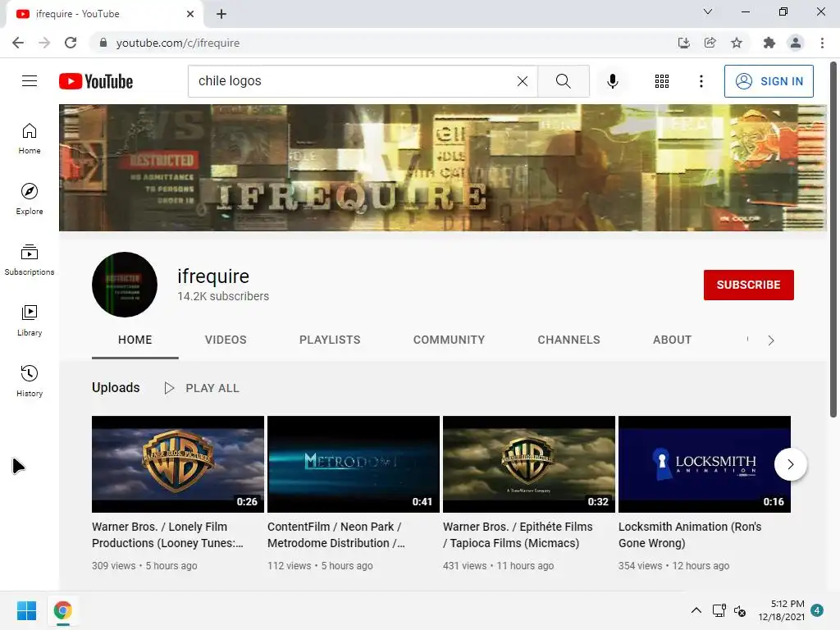This screenshot has height=630, width=840.
Task: Click the IFREQUIRE channel banner
Action: 442,167
